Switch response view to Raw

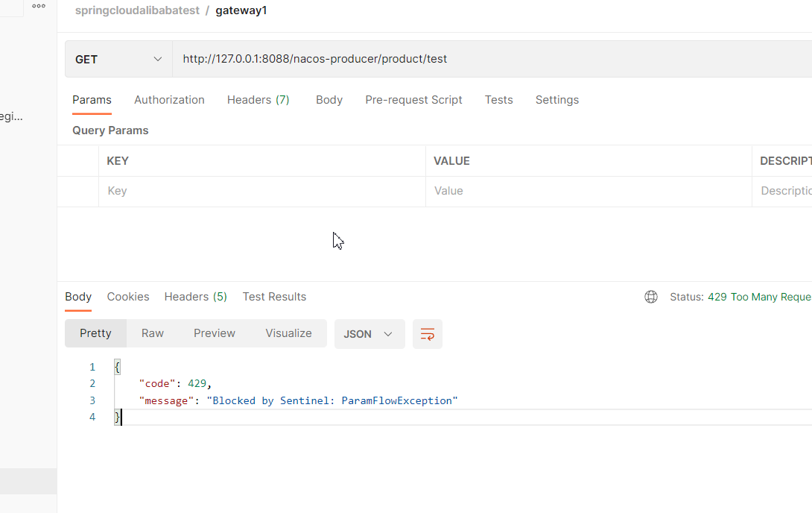coord(153,334)
